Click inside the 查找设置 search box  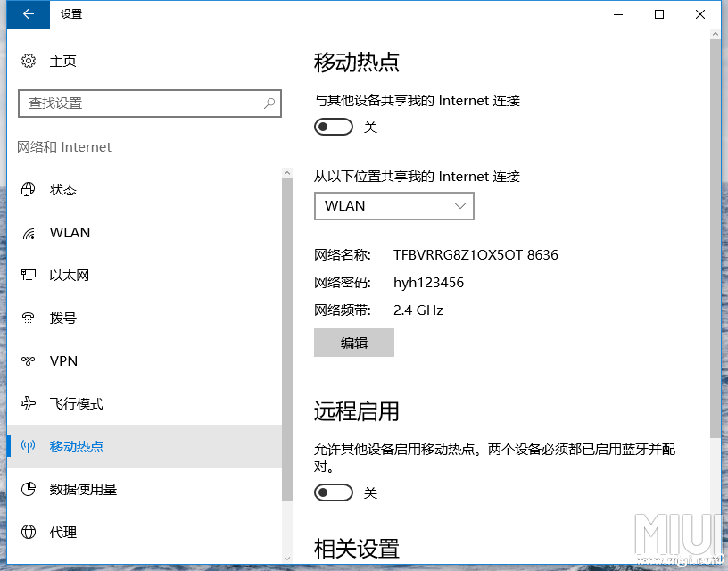143,103
